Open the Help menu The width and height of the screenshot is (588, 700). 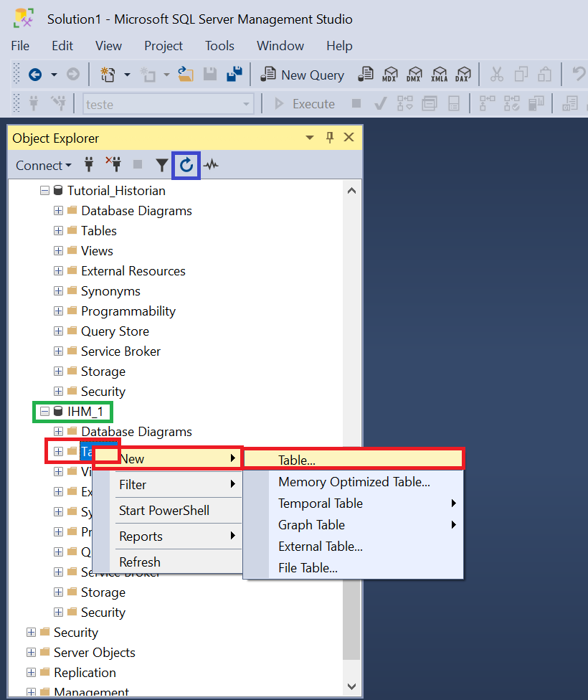[339, 45]
